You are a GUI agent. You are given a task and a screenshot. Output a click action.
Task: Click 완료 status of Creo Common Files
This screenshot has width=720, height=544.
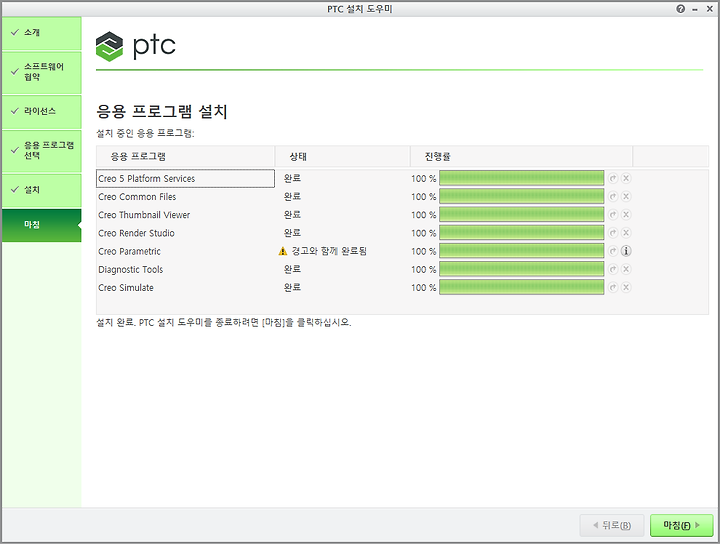click(292, 196)
